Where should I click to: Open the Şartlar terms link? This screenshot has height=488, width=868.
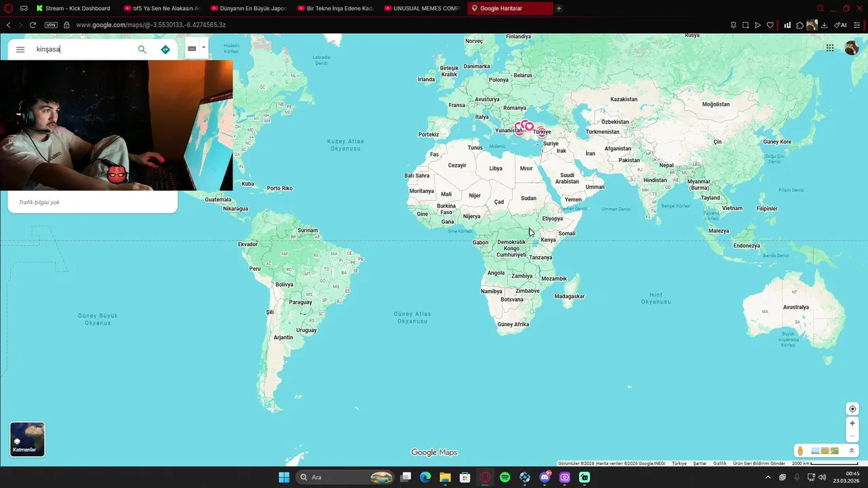tap(700, 464)
